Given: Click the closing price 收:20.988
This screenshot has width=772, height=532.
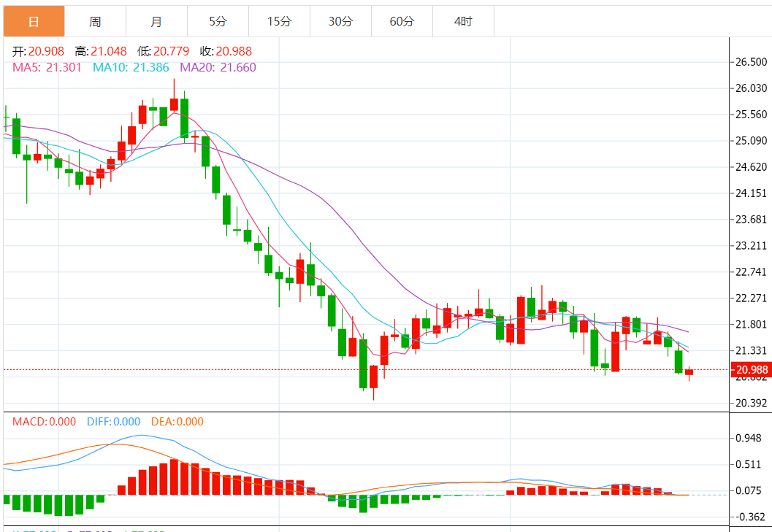Looking at the screenshot, I should (x=226, y=51).
